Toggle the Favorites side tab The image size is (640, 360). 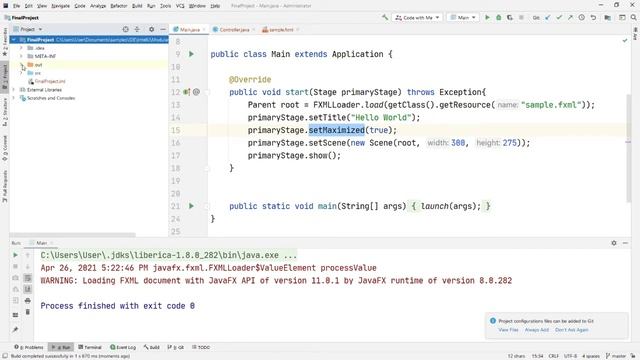[4, 42]
